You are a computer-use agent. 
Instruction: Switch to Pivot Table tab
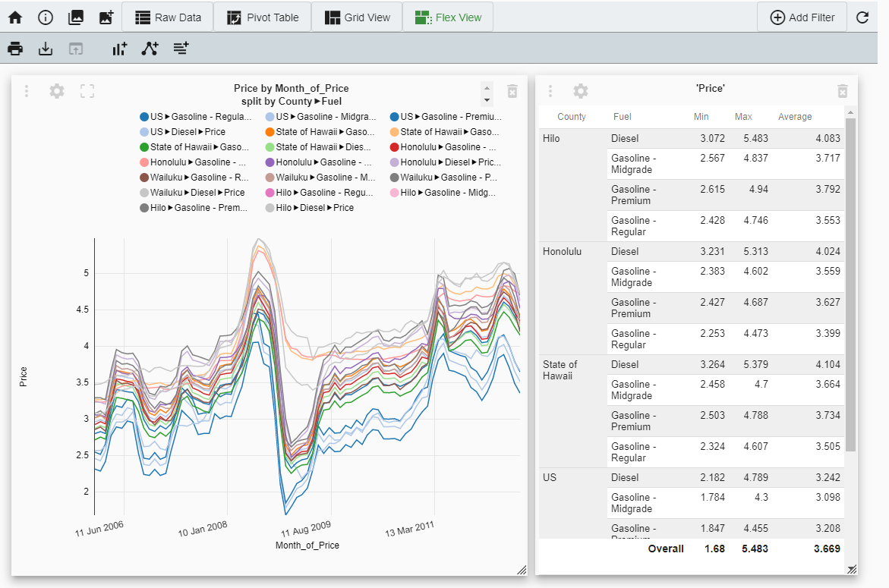pos(263,17)
